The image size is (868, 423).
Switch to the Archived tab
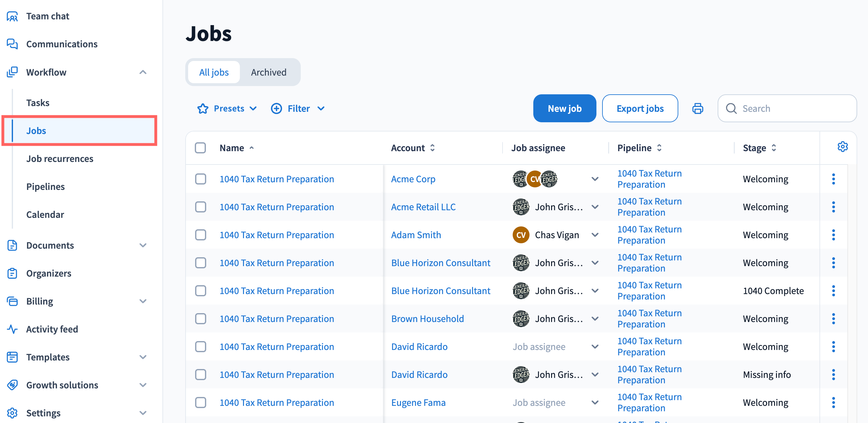tap(269, 72)
